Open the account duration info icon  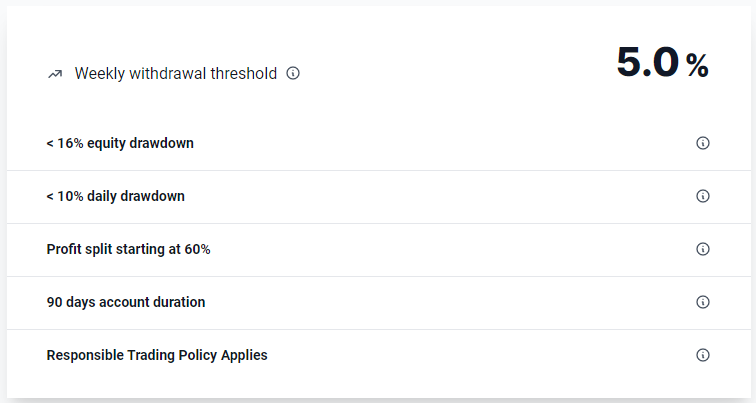coord(702,302)
